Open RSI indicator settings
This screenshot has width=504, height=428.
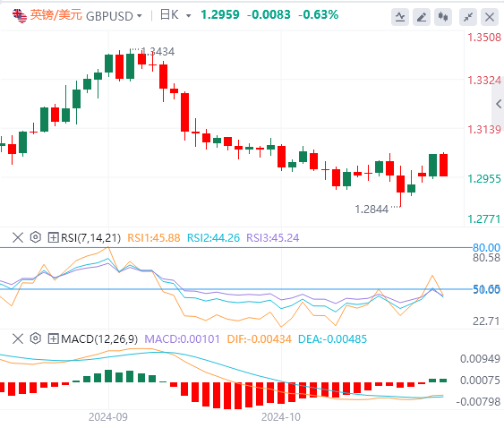(x=35, y=237)
